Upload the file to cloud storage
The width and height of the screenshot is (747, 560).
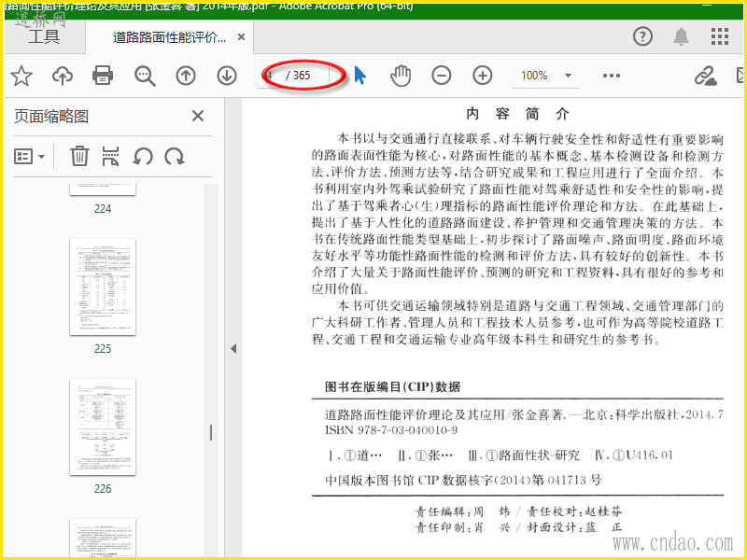[63, 76]
